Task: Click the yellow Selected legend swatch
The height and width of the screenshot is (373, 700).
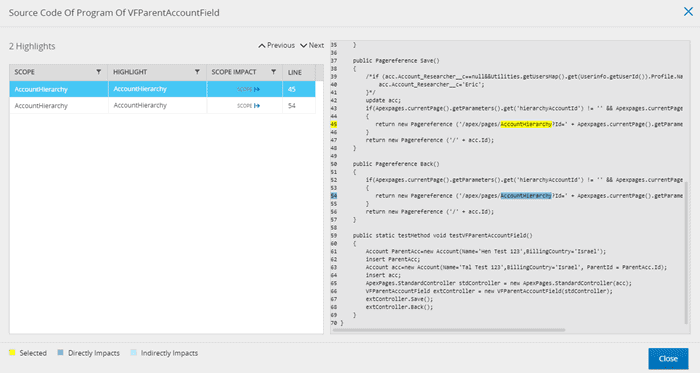Action: (x=12, y=352)
